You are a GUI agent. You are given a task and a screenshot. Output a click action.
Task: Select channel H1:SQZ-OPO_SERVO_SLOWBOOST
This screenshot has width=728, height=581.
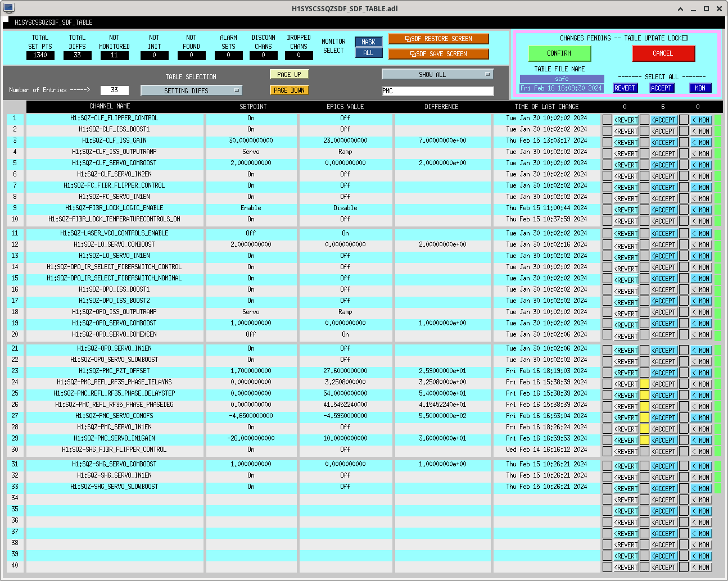[x=115, y=360]
